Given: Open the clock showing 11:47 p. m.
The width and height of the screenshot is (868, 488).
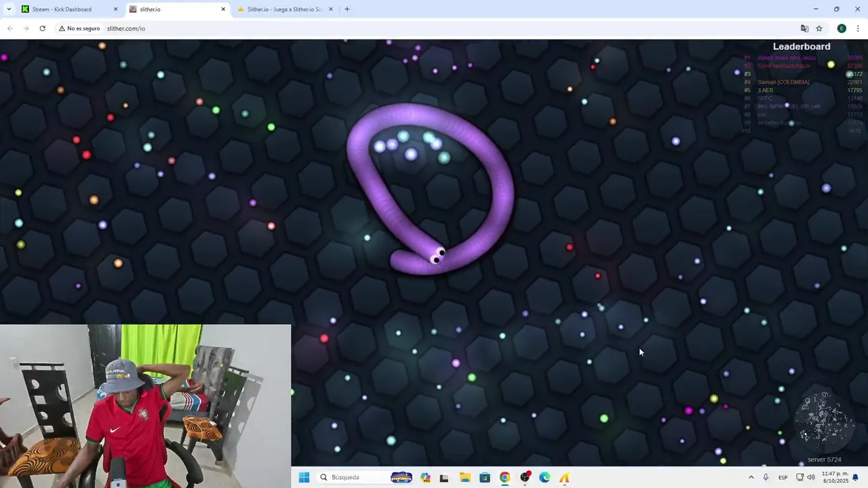Looking at the screenshot, I should pyautogui.click(x=835, y=477).
